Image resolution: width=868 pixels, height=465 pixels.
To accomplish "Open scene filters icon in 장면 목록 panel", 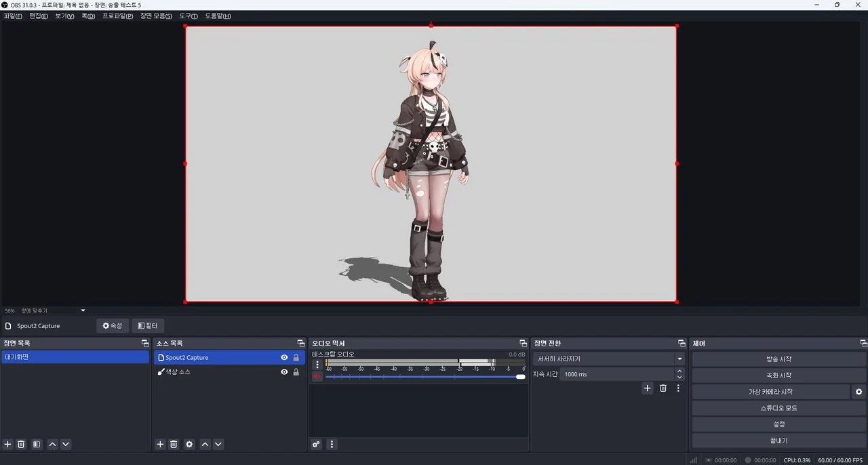I will [x=37, y=444].
